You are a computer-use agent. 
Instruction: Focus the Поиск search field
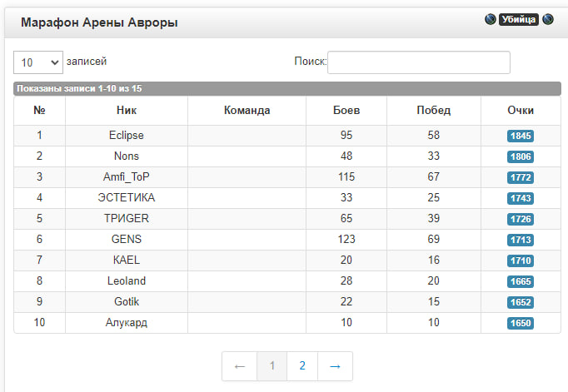[x=418, y=62]
